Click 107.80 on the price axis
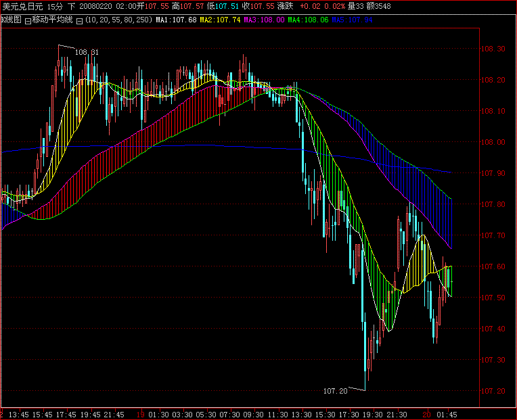 [493, 204]
